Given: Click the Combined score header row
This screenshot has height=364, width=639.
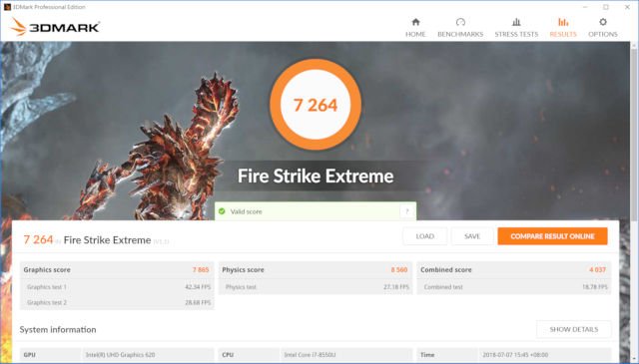Looking at the screenshot, I should pos(513,269).
